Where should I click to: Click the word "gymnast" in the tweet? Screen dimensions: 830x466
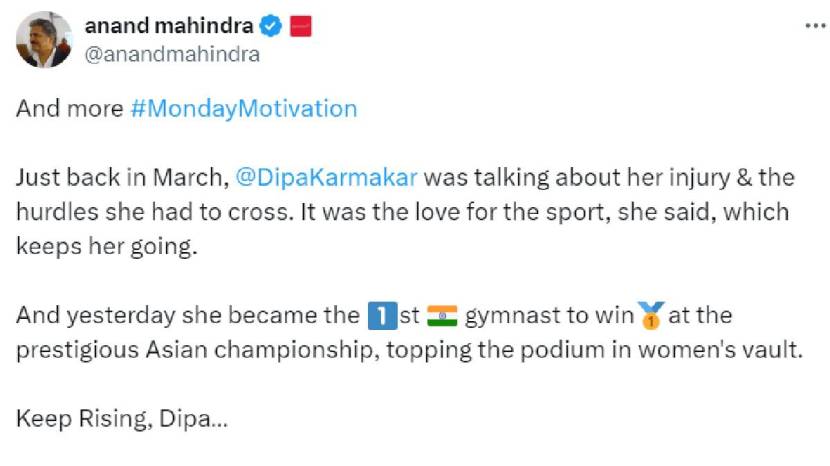click(508, 316)
